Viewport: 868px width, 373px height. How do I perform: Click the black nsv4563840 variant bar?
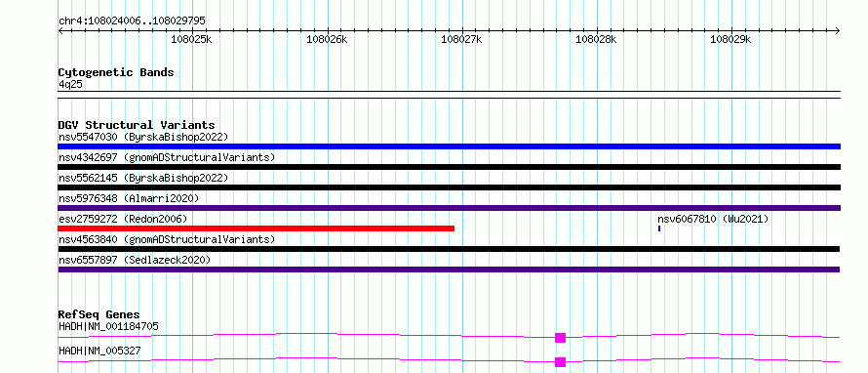(449, 249)
